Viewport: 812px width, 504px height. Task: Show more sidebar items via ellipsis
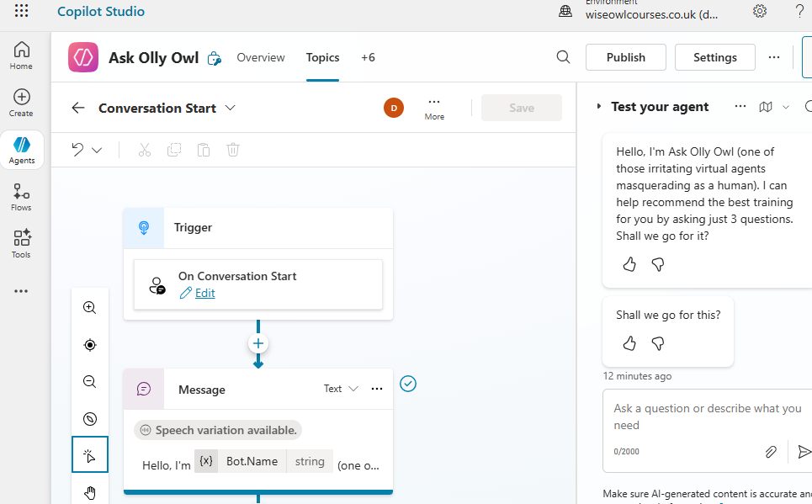21,291
